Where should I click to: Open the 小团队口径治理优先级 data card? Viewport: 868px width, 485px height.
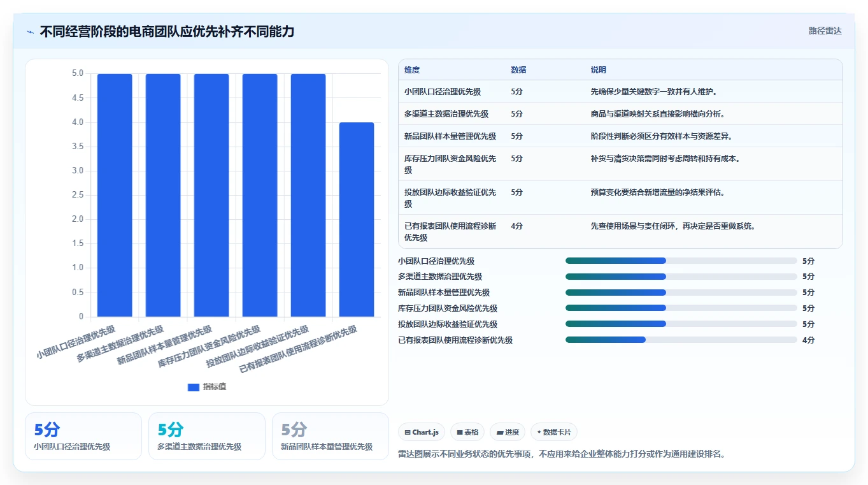point(83,436)
